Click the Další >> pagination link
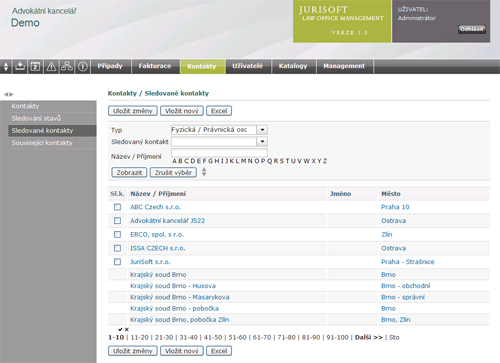This screenshot has height=363, width=500. [369, 337]
